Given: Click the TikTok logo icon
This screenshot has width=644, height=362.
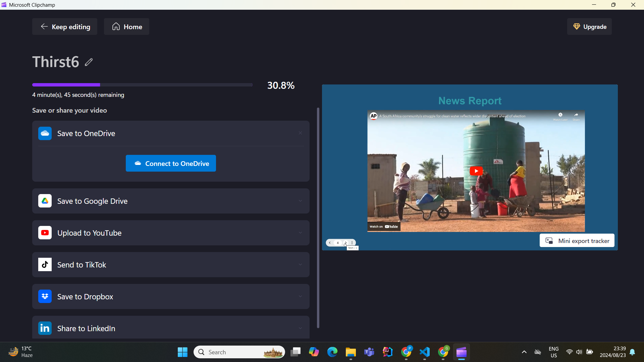Looking at the screenshot, I should point(45,265).
